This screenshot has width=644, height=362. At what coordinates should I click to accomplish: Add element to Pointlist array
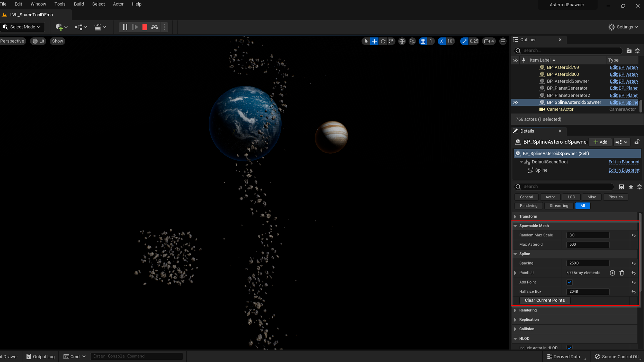click(612, 273)
